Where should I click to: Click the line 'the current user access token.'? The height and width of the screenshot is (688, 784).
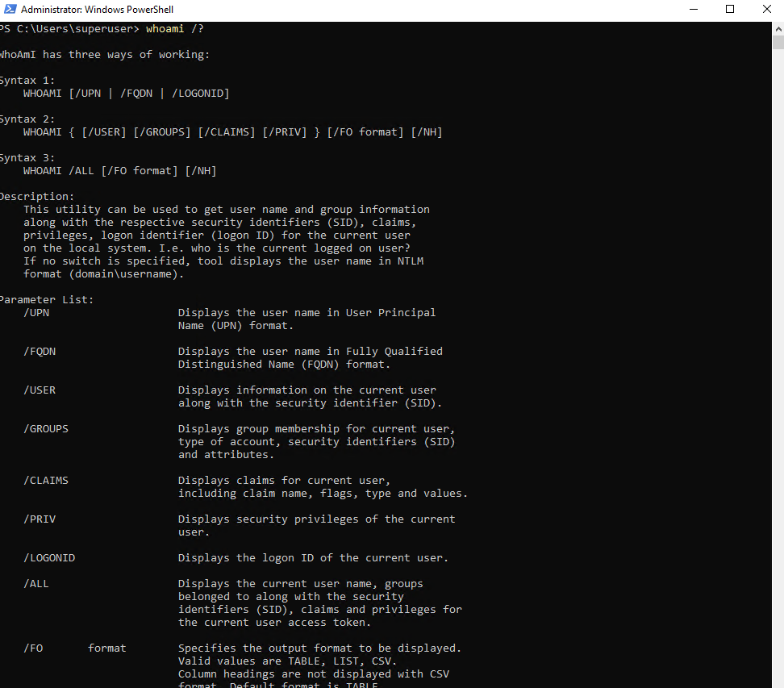pos(274,623)
